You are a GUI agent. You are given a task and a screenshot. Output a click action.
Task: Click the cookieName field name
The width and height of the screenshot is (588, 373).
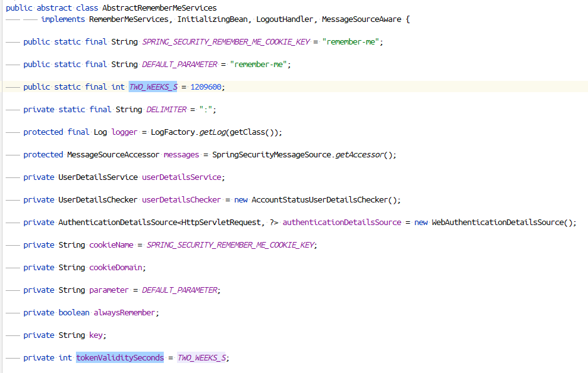[x=111, y=245]
